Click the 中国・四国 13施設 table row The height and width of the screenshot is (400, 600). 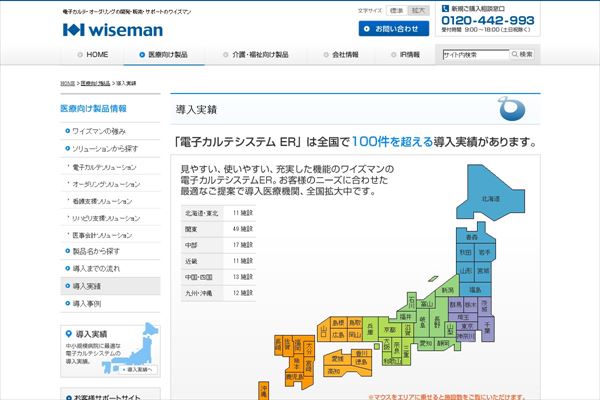[218, 277]
